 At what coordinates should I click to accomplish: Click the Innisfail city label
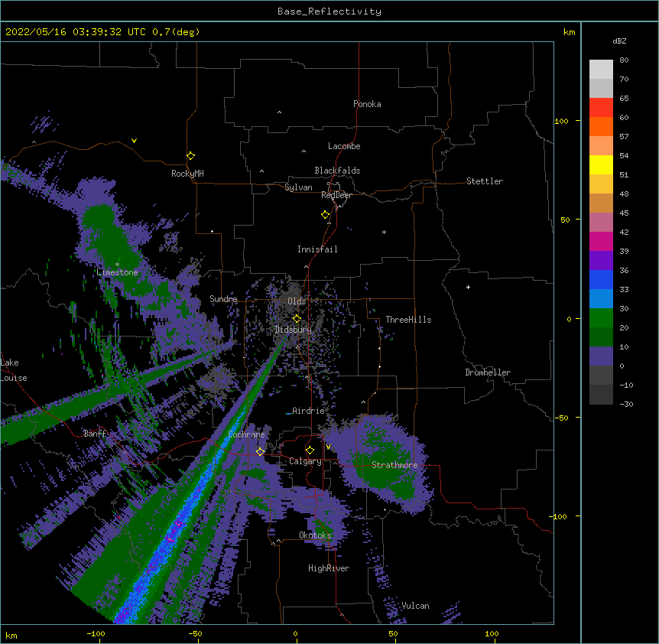click(x=317, y=249)
